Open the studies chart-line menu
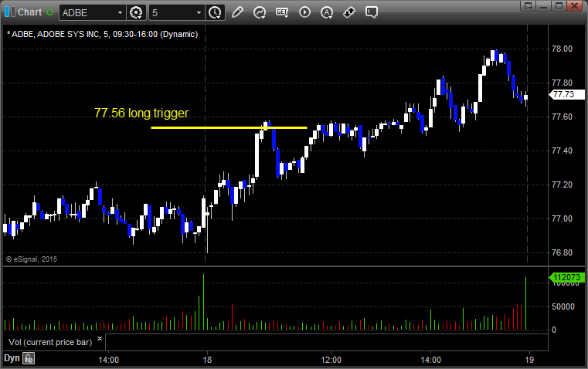 260,12
